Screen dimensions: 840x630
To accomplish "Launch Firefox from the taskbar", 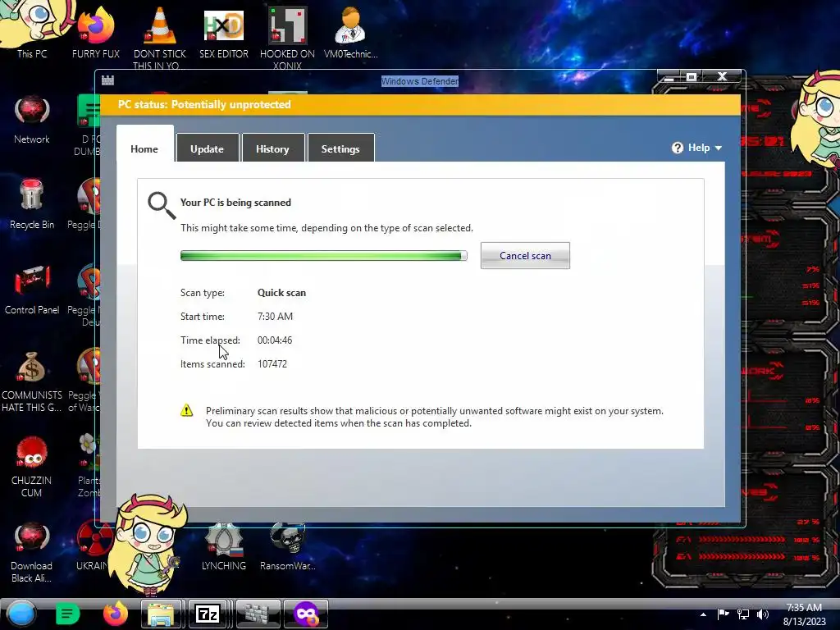I will 115,614.
